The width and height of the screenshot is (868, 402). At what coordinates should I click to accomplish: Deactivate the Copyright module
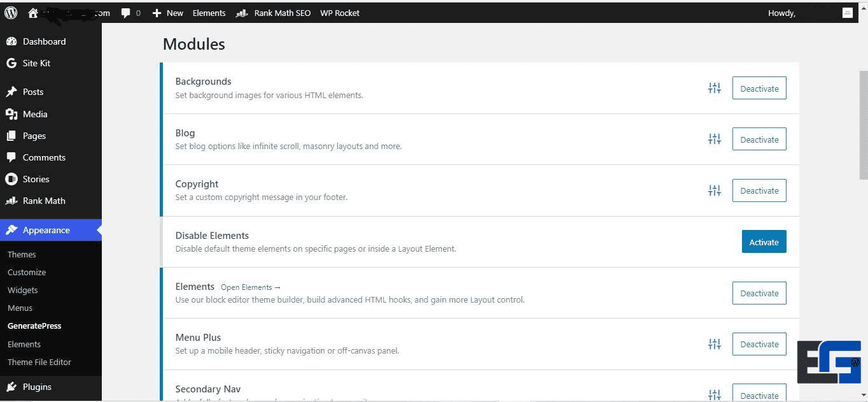coord(759,190)
